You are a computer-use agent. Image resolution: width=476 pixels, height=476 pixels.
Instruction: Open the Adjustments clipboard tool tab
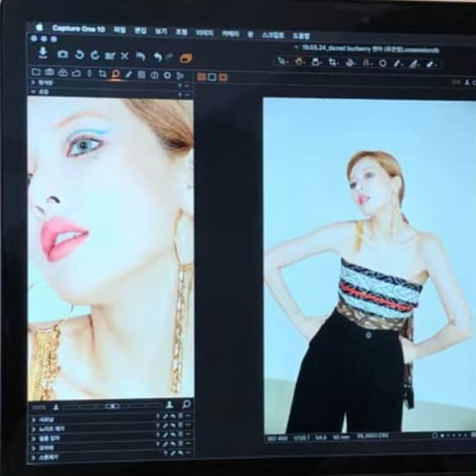pos(141,74)
